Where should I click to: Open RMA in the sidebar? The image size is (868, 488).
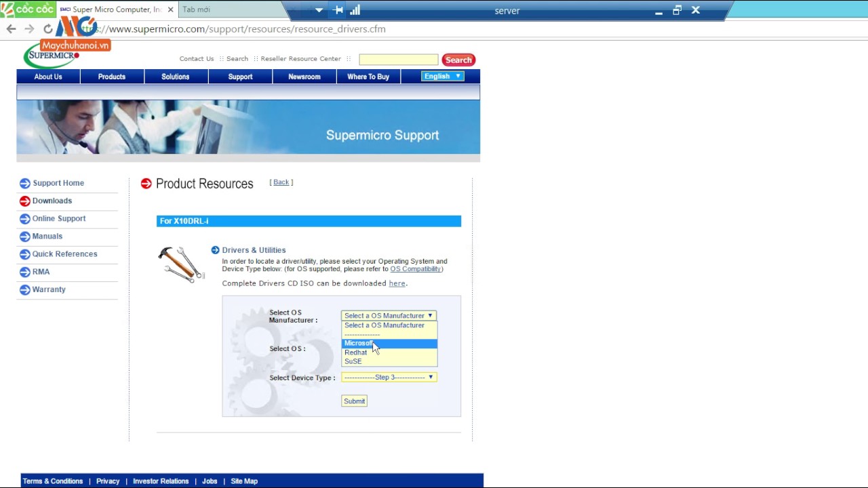pos(41,271)
